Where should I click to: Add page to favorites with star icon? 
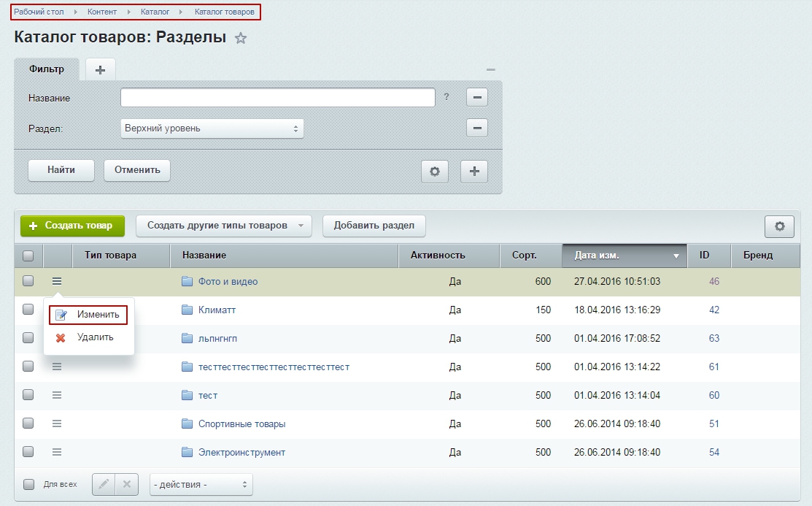241,39
